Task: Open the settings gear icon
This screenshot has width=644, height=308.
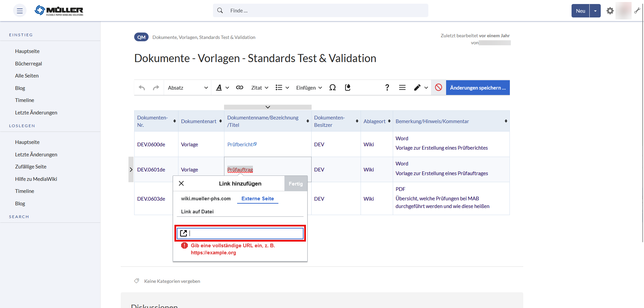Action: [x=610, y=11]
